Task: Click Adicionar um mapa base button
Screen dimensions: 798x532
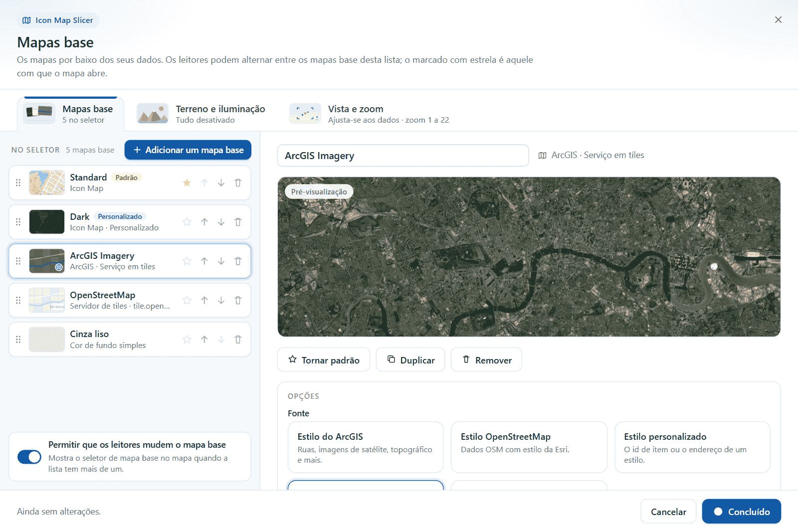Action: click(x=188, y=150)
